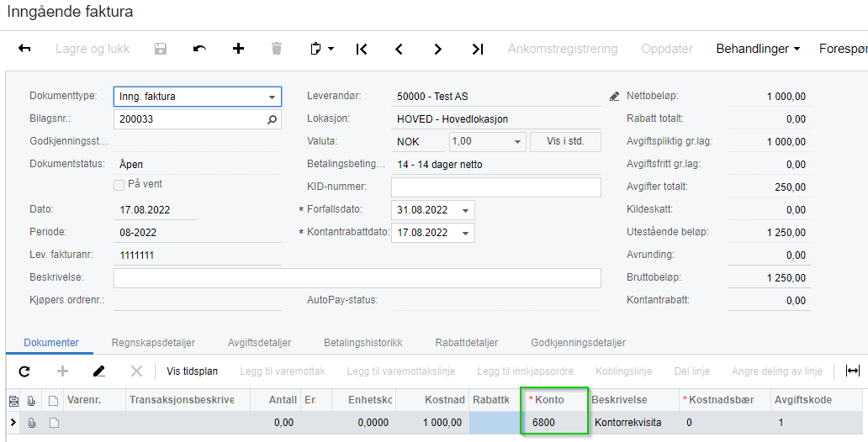Switch to the Godkjenningsdetaljer tab
868x442 pixels.
(578, 343)
